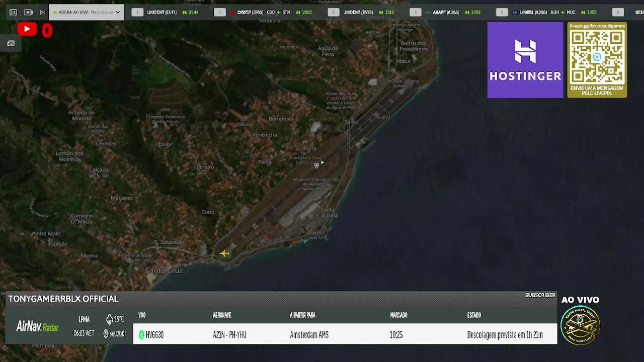Click the AO VIVO live indicator
The height and width of the screenshot is (362, 644).
tap(580, 300)
